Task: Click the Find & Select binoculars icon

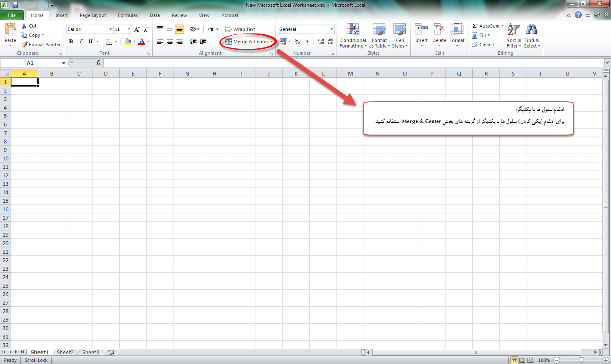Action: coord(531,30)
